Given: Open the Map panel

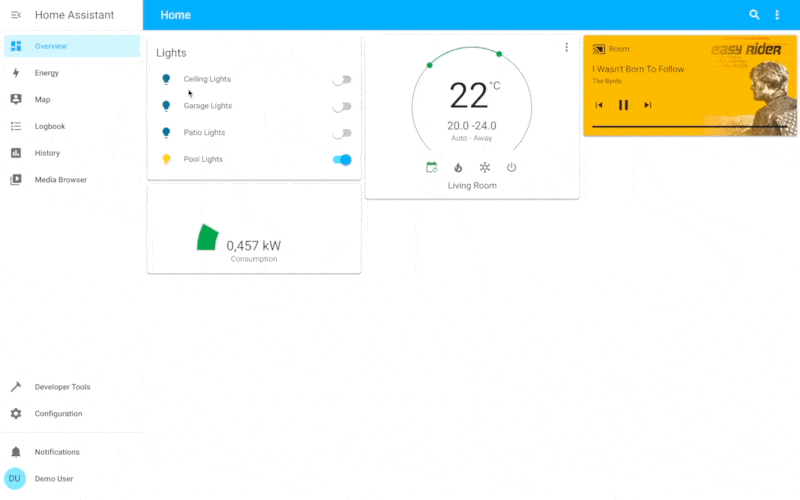Looking at the screenshot, I should pyautogui.click(x=71, y=99).
